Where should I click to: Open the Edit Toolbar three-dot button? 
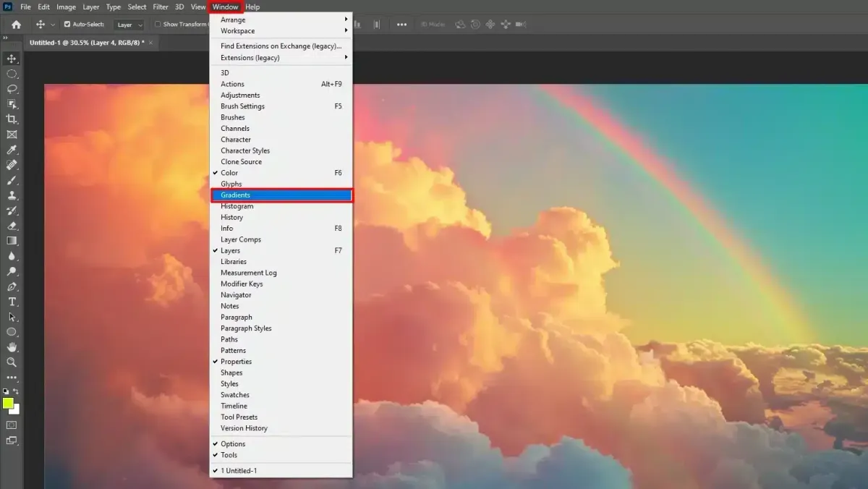(12, 378)
